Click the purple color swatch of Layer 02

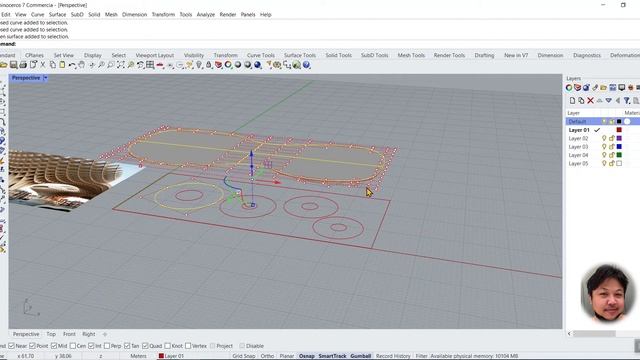(619, 138)
